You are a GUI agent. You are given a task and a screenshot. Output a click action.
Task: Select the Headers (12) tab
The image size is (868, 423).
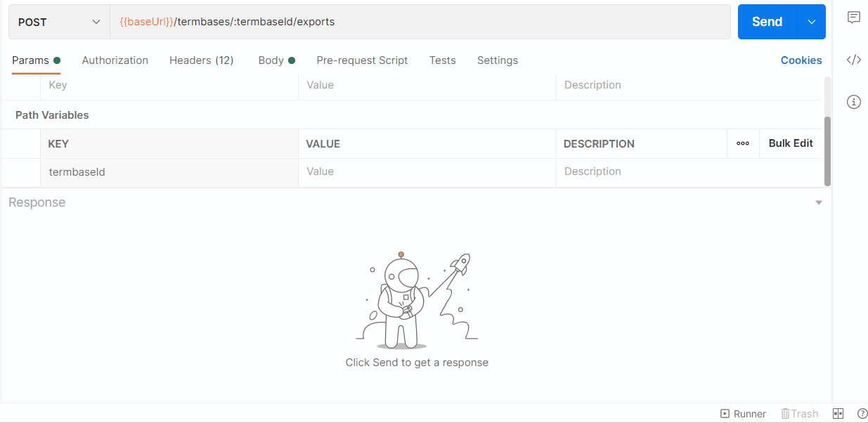[x=201, y=60]
